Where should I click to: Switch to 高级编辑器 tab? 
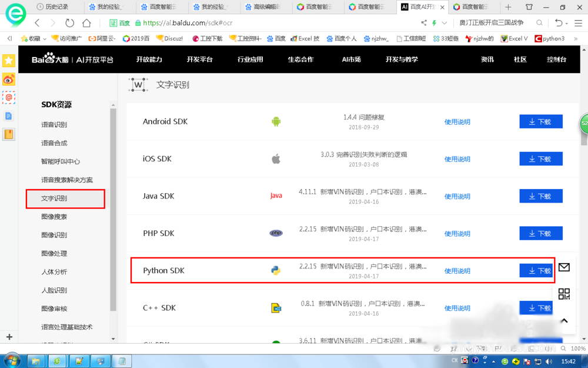coord(262,6)
